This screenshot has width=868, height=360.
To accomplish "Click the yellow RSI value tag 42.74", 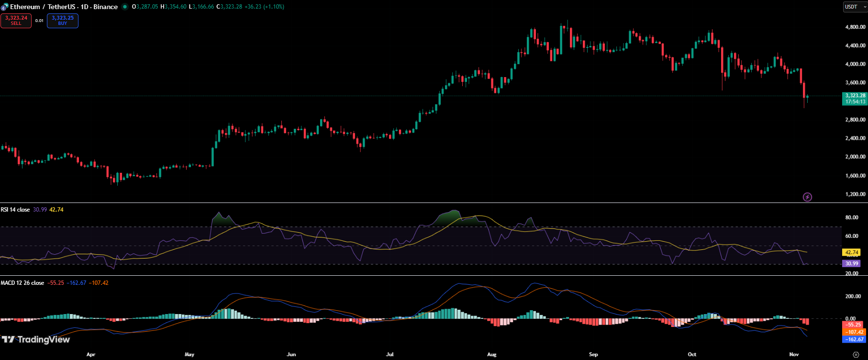I will tap(852, 252).
